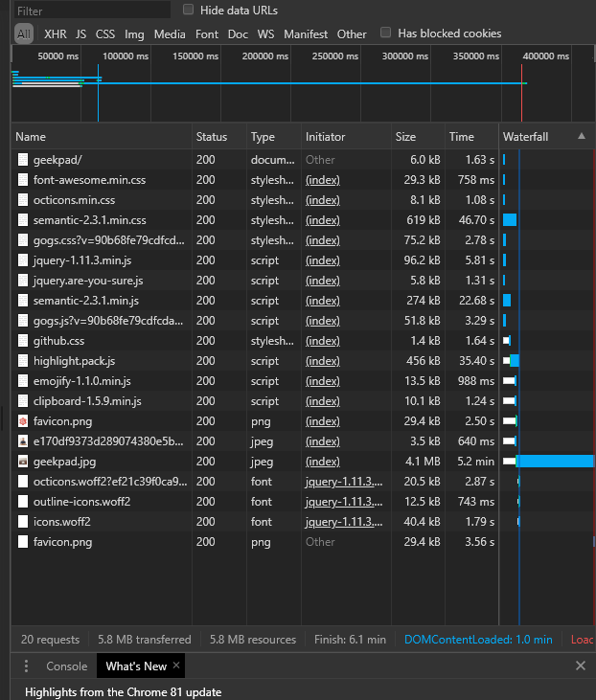Switch to the Console tab

[66, 666]
